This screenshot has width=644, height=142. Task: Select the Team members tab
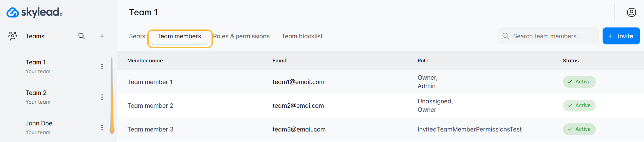point(179,36)
